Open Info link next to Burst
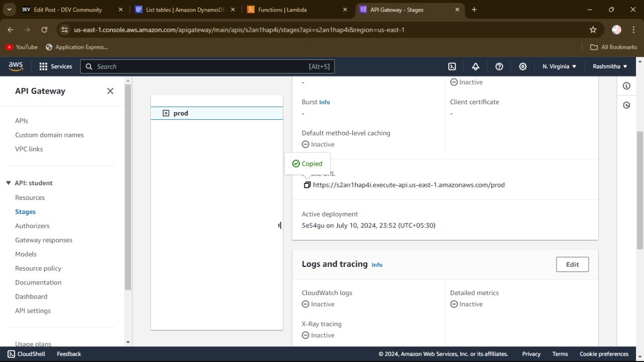This screenshot has height=362, width=644. [325, 102]
